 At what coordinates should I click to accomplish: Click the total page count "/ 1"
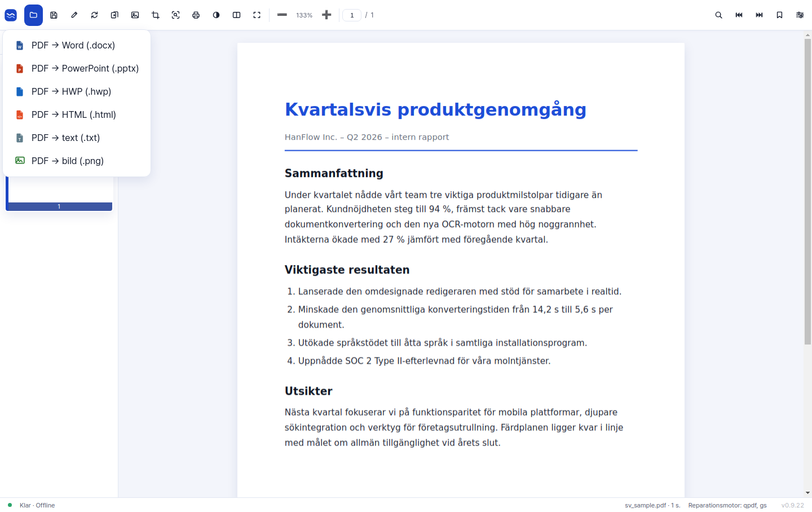pyautogui.click(x=369, y=15)
